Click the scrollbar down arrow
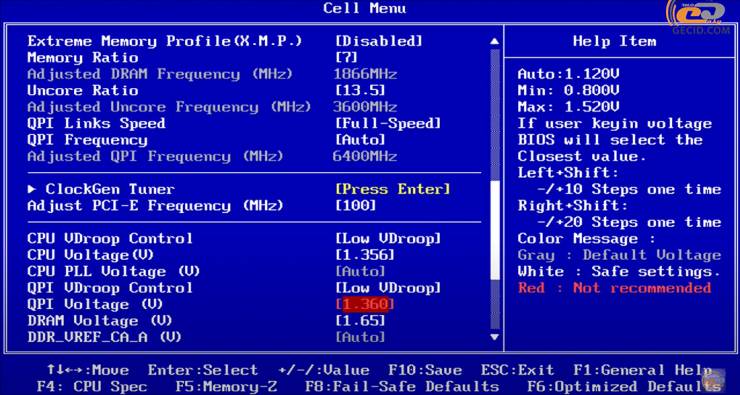 [494, 337]
